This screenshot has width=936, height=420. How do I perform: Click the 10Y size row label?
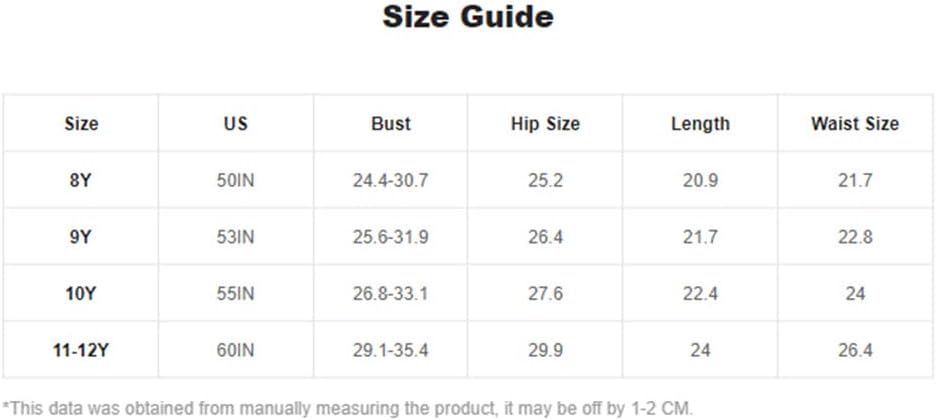click(x=81, y=294)
